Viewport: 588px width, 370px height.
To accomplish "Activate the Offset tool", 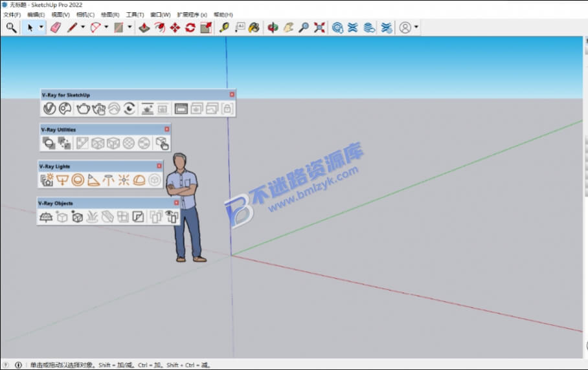I will [x=160, y=27].
